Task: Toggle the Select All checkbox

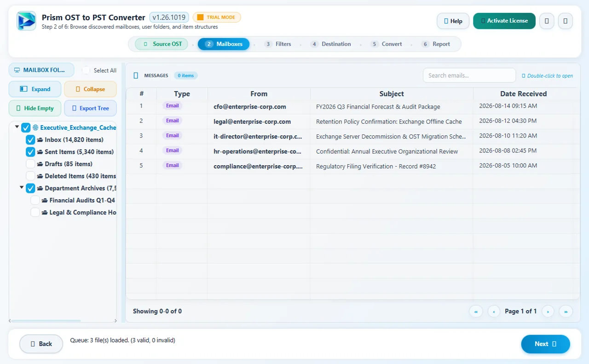Action: click(x=86, y=70)
